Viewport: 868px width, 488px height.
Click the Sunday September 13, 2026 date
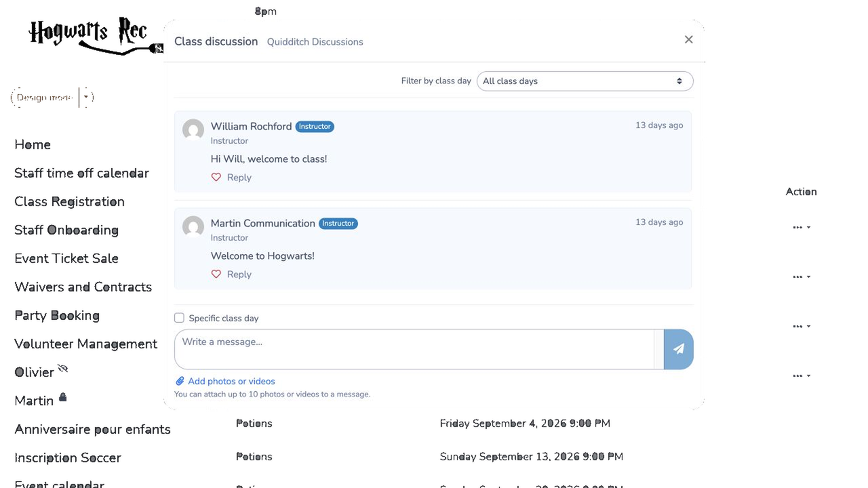click(532, 457)
